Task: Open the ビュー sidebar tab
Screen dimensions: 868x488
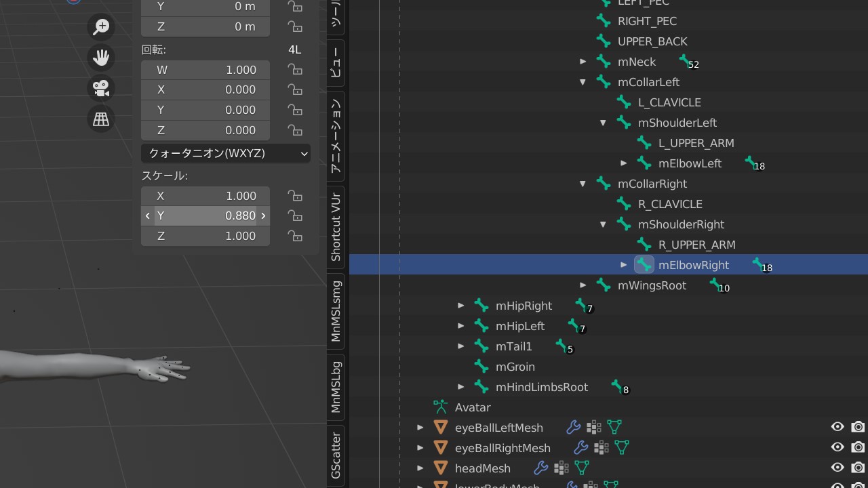Action: click(336, 62)
